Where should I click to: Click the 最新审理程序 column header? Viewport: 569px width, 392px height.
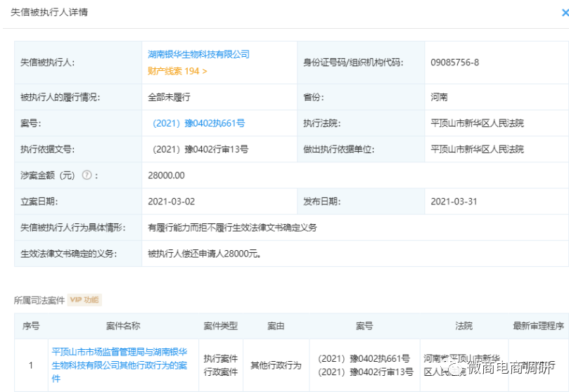click(x=539, y=326)
